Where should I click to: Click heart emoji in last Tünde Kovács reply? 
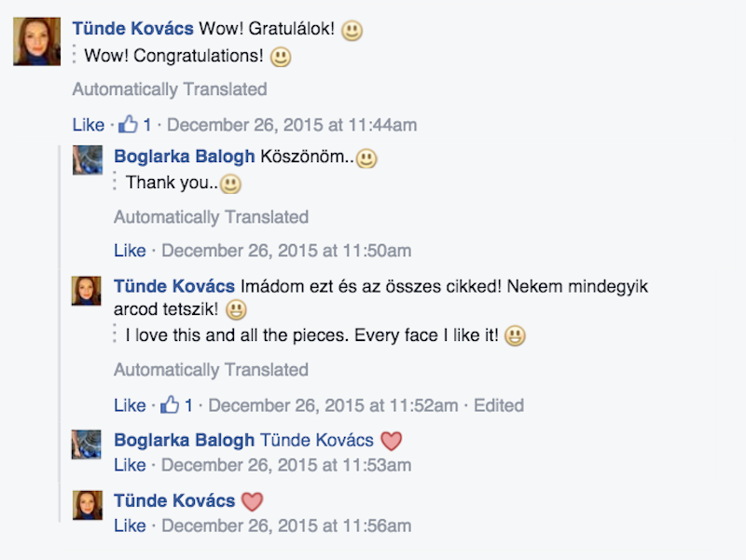[252, 501]
